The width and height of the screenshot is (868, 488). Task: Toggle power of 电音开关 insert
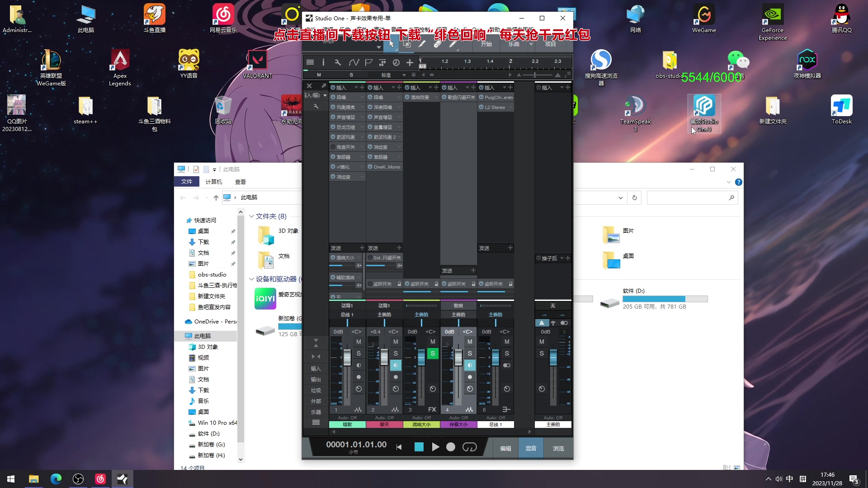coord(333,147)
